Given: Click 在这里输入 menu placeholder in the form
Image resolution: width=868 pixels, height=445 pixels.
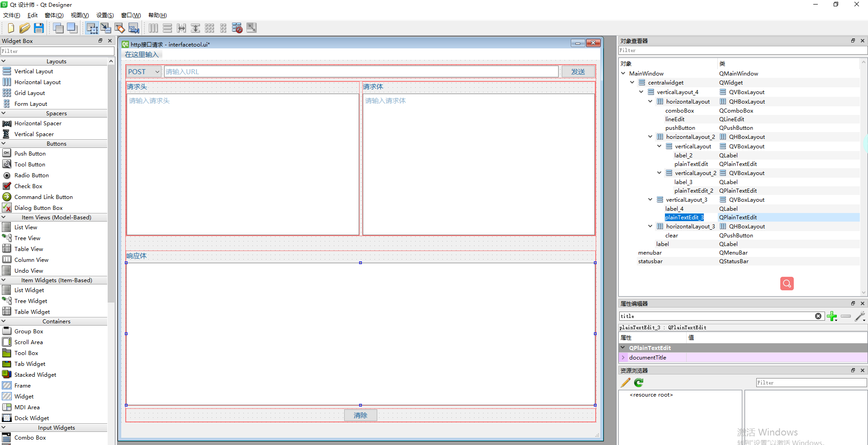Looking at the screenshot, I should click(x=142, y=54).
